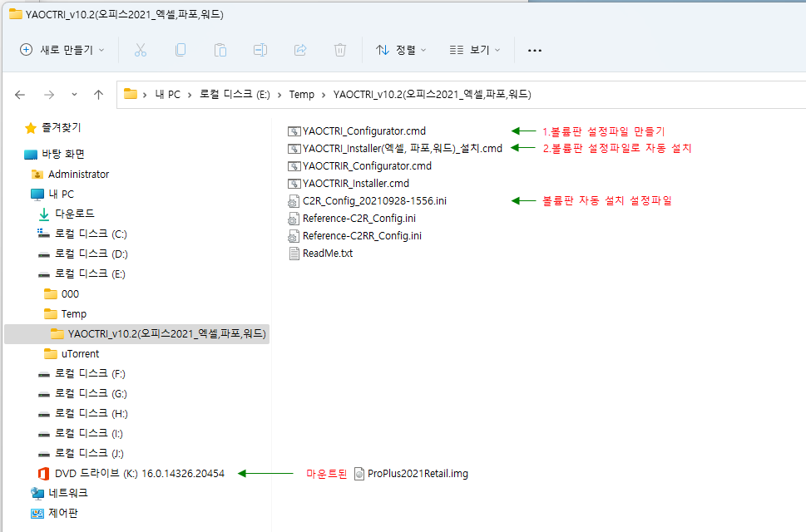Click the 내 PC monitor icon in sidebar
The height and width of the screenshot is (532, 806).
[37, 195]
